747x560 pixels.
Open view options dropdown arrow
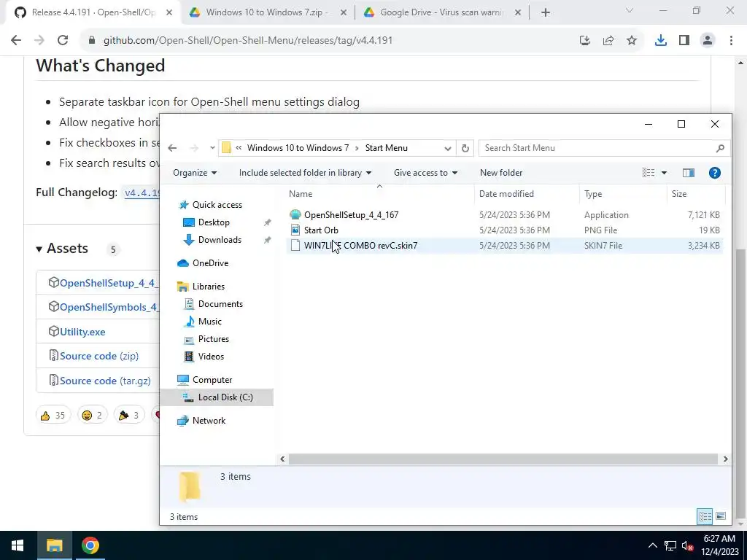[x=664, y=173]
